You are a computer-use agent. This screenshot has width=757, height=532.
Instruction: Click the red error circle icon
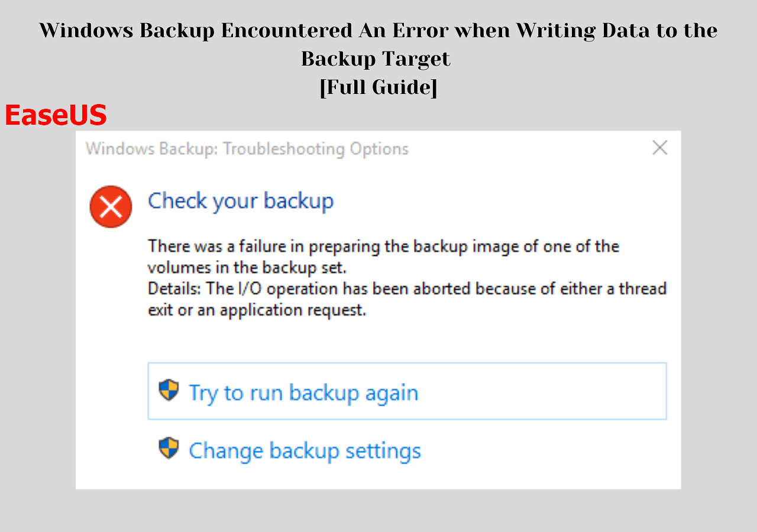pyautogui.click(x=111, y=206)
